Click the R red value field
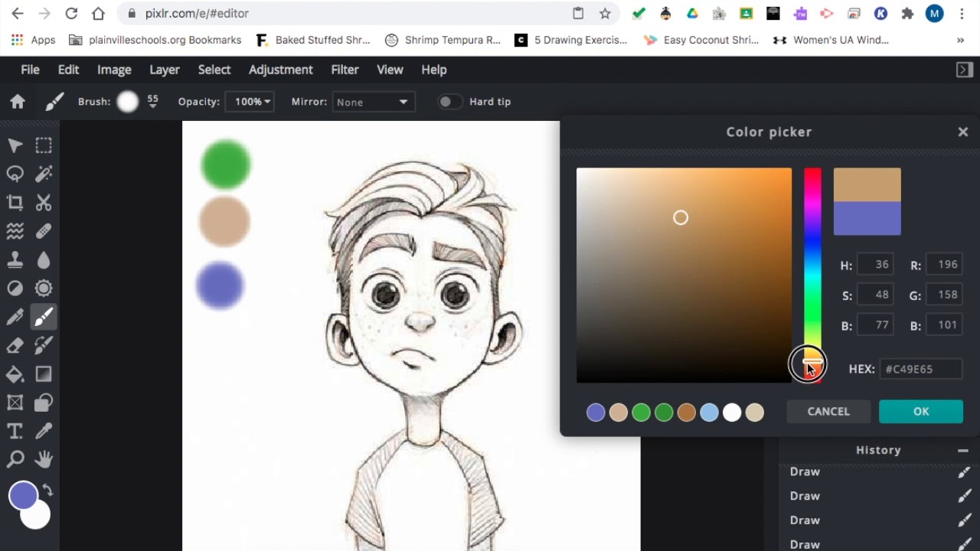This screenshot has width=980, height=551. click(x=943, y=265)
